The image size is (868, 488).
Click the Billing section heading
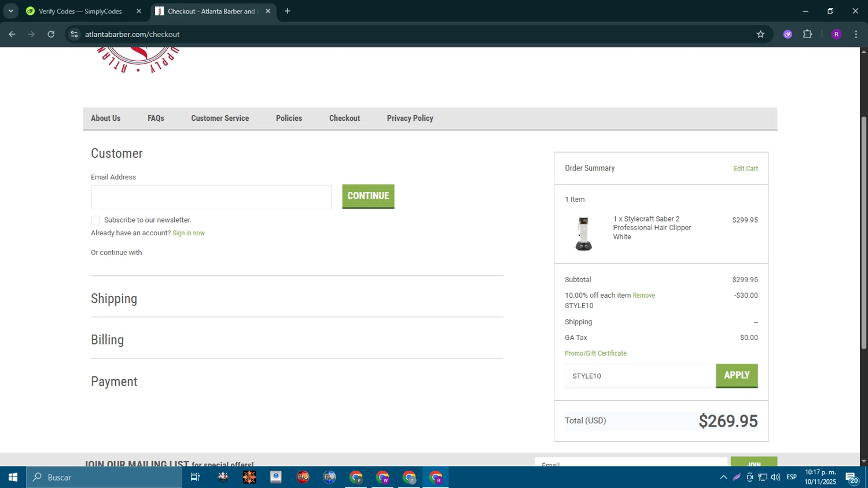[x=107, y=340]
